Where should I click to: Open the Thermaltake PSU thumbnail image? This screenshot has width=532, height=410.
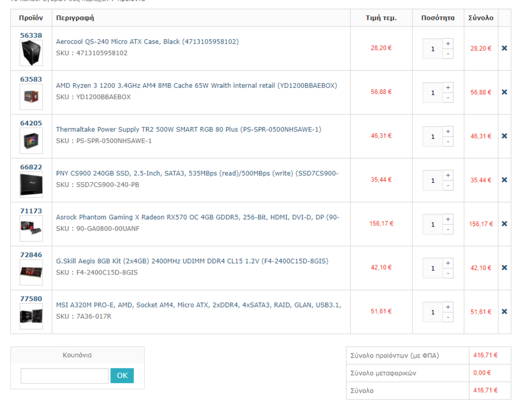(x=31, y=141)
